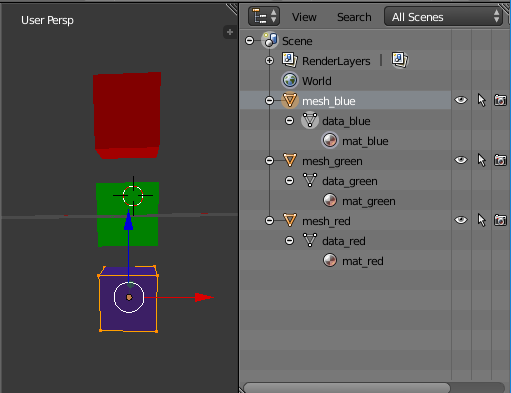Collapse the data_blue node
The height and width of the screenshot is (393, 511).
coord(289,120)
